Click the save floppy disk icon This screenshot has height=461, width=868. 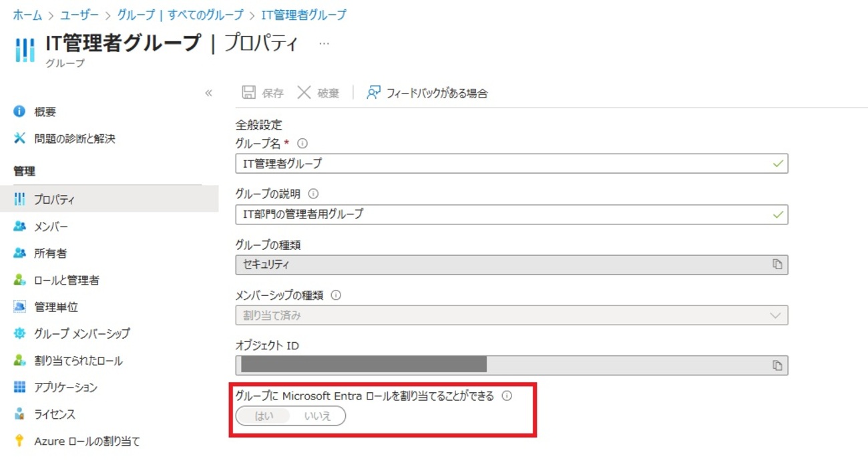(x=248, y=92)
